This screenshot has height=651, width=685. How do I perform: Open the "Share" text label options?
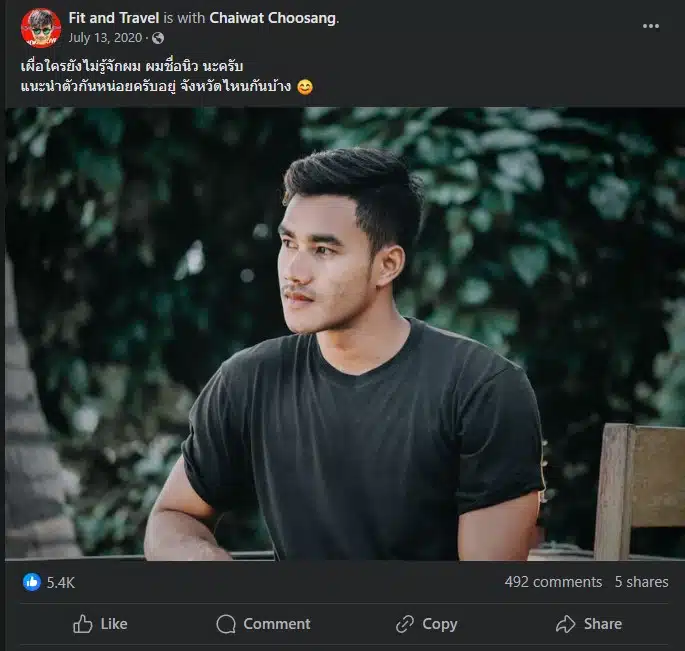(x=602, y=624)
